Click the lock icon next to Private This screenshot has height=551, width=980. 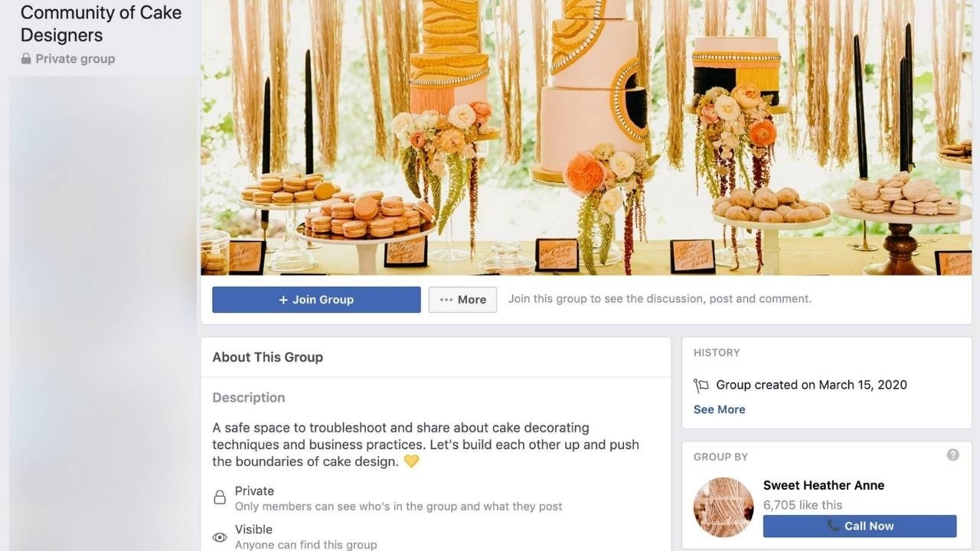tap(220, 497)
